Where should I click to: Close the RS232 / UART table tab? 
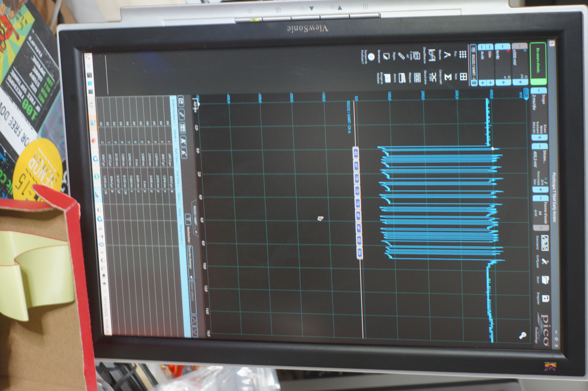[196, 232]
